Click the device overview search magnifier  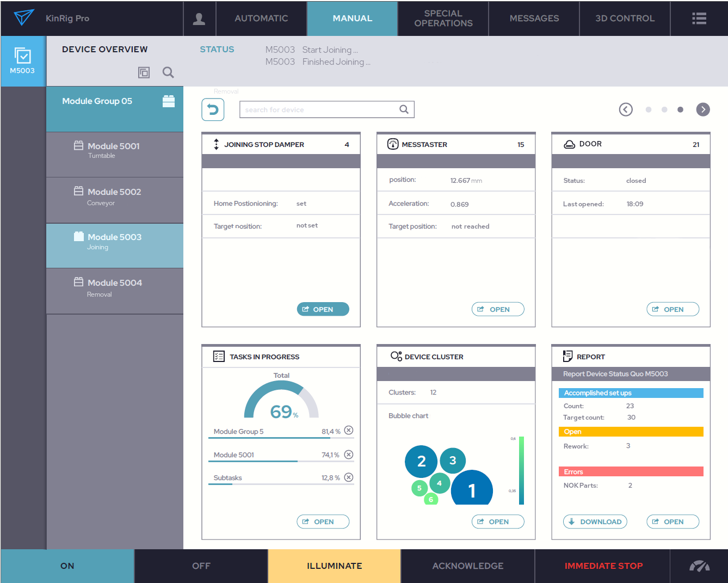[x=168, y=72]
